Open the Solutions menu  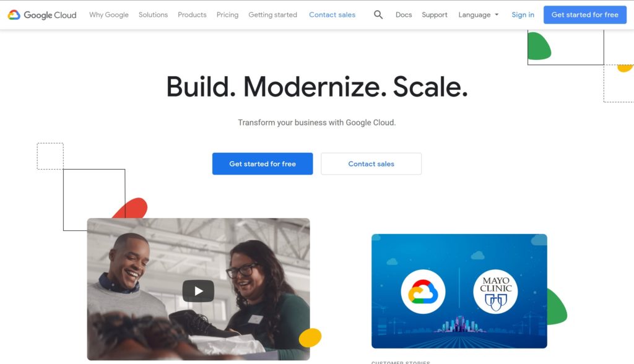pos(153,15)
